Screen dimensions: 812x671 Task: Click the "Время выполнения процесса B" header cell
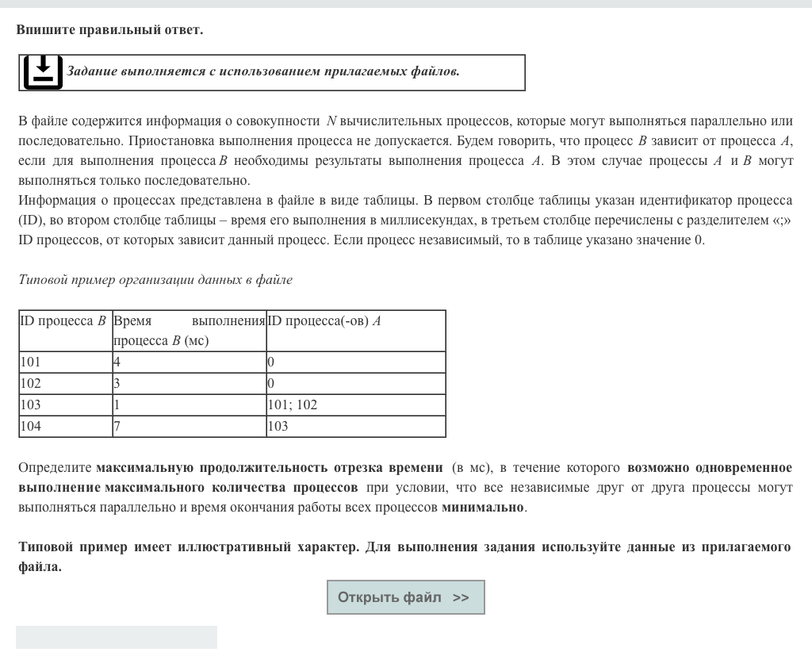pos(189,331)
